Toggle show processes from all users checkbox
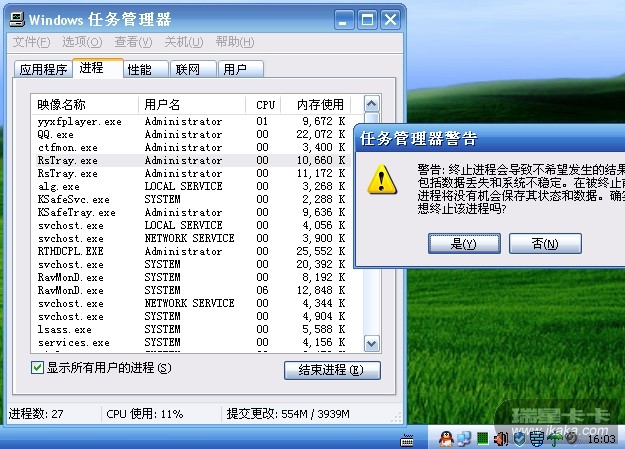Viewport: 625px width, 449px height. pyautogui.click(x=37, y=368)
